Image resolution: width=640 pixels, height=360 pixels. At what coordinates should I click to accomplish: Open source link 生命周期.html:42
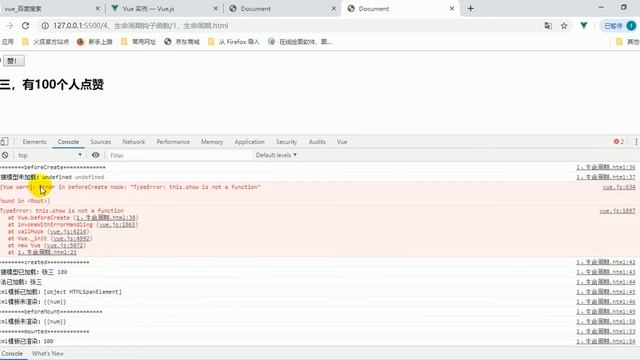(606, 262)
